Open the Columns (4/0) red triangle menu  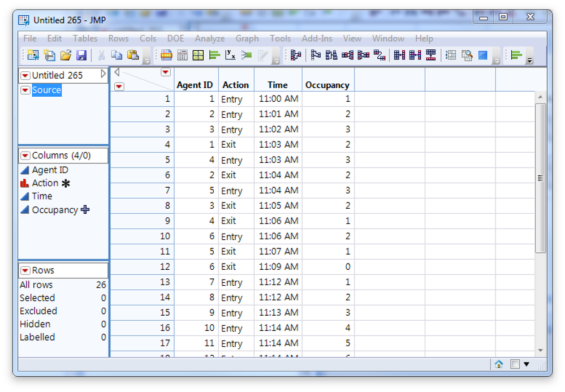click(x=25, y=156)
